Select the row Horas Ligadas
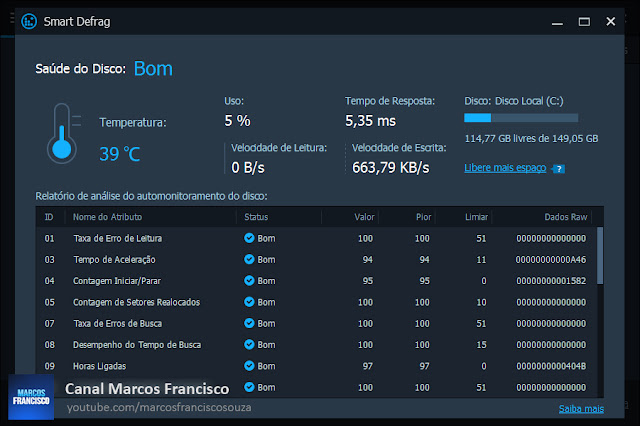 point(316,366)
